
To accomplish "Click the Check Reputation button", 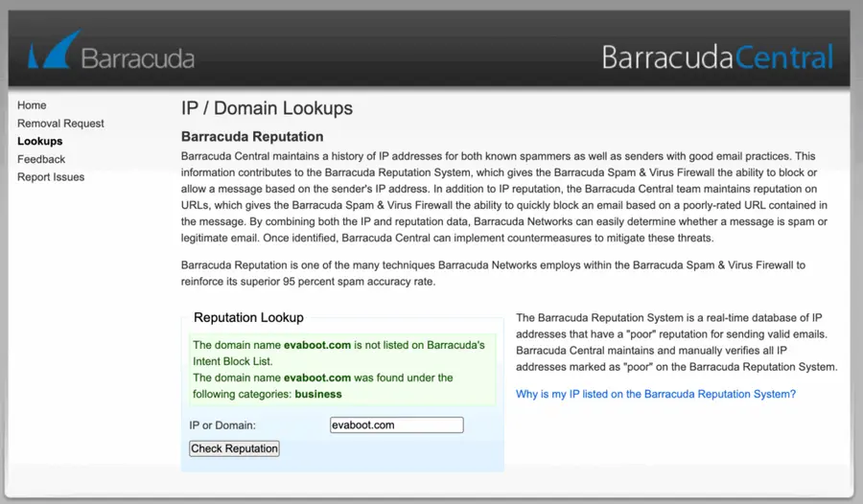I will point(235,448).
